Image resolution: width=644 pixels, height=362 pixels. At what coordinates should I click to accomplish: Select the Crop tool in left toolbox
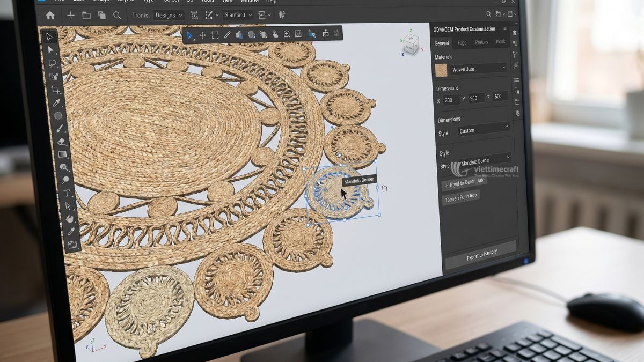point(55,90)
